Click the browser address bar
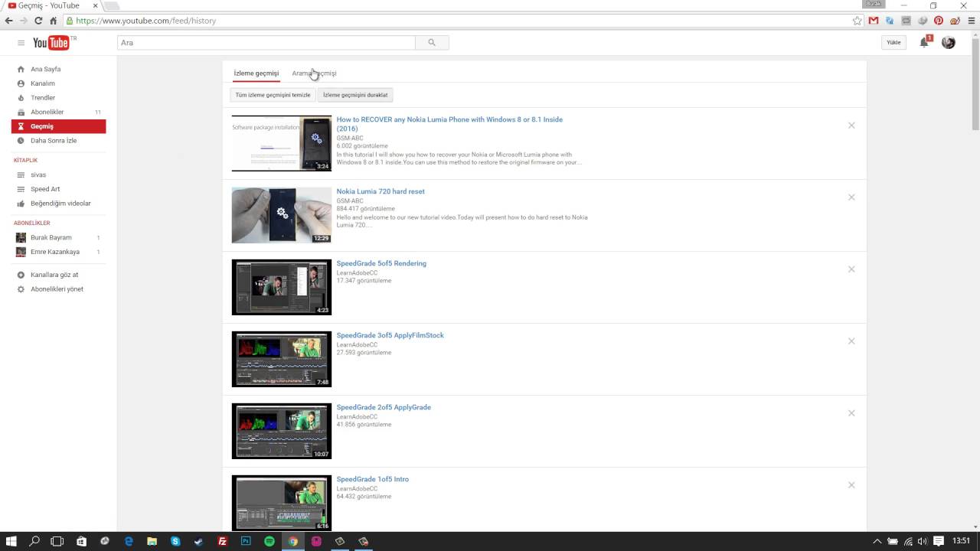This screenshot has width=980, height=551. pyautogui.click(x=459, y=21)
